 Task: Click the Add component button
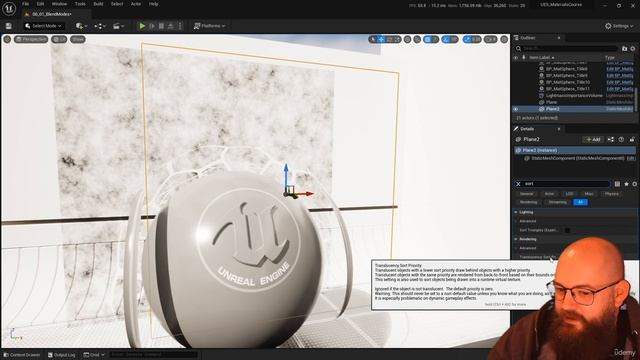tap(593, 140)
